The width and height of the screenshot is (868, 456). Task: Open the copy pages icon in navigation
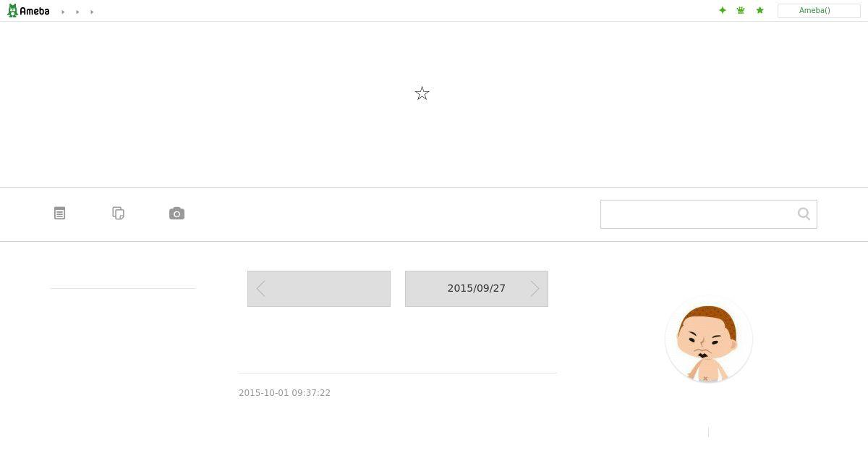click(119, 214)
